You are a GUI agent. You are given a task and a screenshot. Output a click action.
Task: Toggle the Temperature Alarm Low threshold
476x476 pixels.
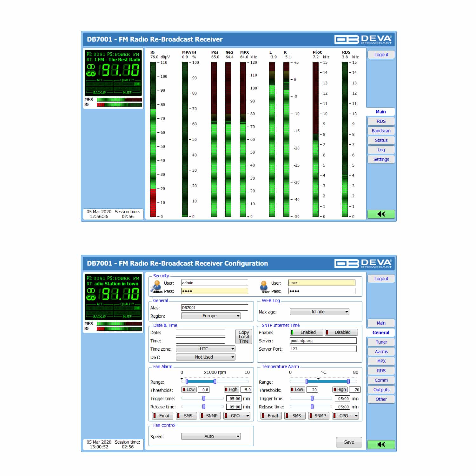(x=298, y=389)
